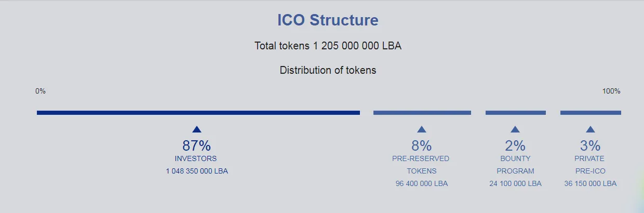Click the triangle marker above 3%
644x213 pixels.
[x=590, y=129]
